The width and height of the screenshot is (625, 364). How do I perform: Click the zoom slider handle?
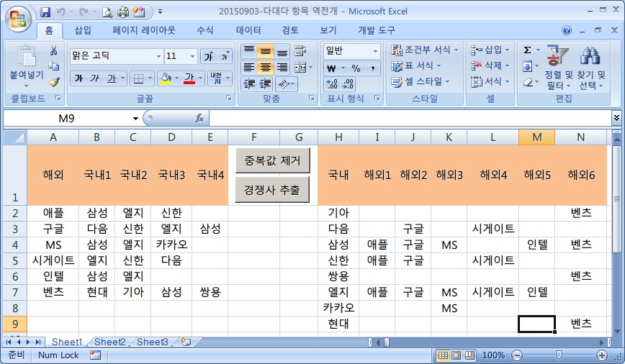pos(559,355)
